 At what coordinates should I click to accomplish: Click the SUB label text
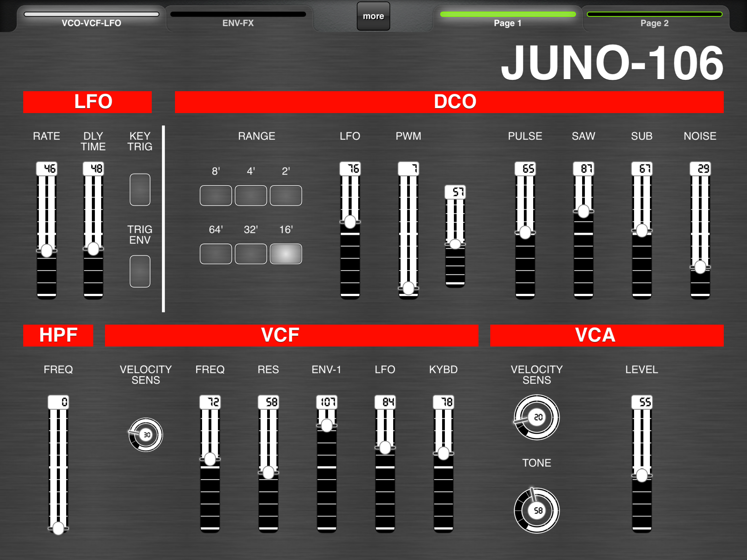click(x=642, y=136)
